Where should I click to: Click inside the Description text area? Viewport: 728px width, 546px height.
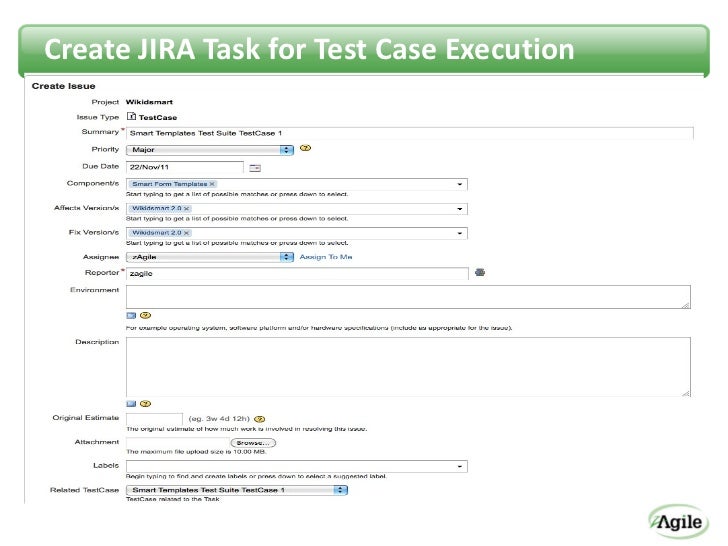pyautogui.click(x=408, y=367)
